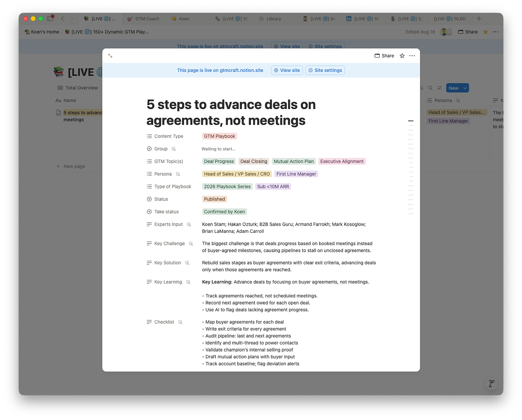Image resolution: width=522 pixels, height=420 pixels.
Task: Go forward with the right chevron arrow
Action: coord(72,19)
